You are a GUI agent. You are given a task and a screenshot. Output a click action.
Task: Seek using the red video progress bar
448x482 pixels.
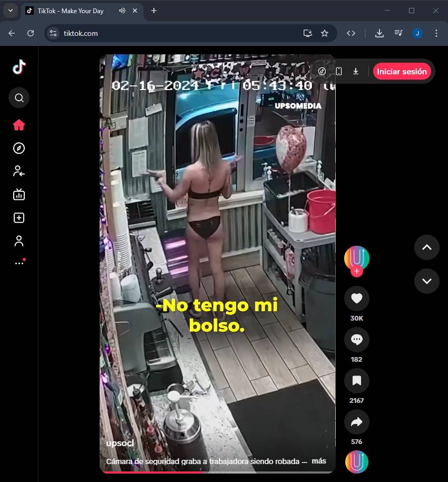coord(153,472)
